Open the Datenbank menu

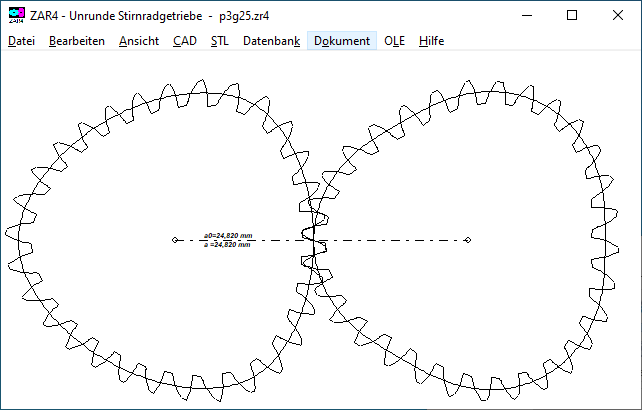[271, 41]
